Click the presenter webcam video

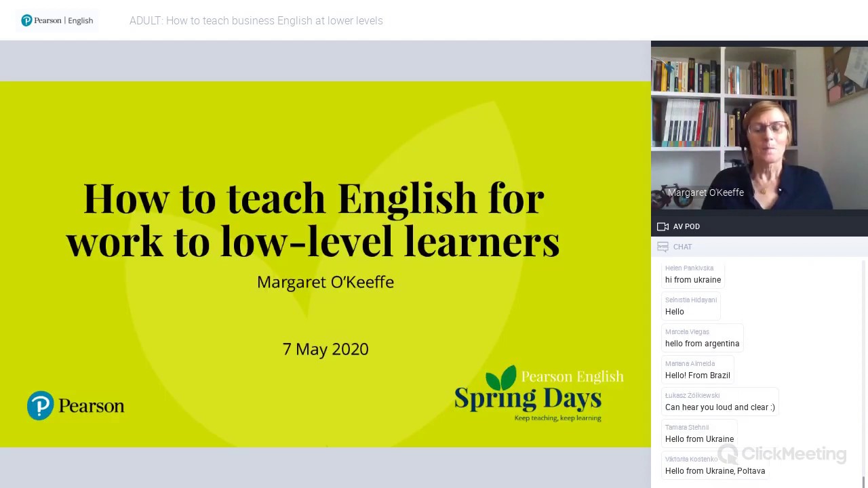tap(759, 128)
